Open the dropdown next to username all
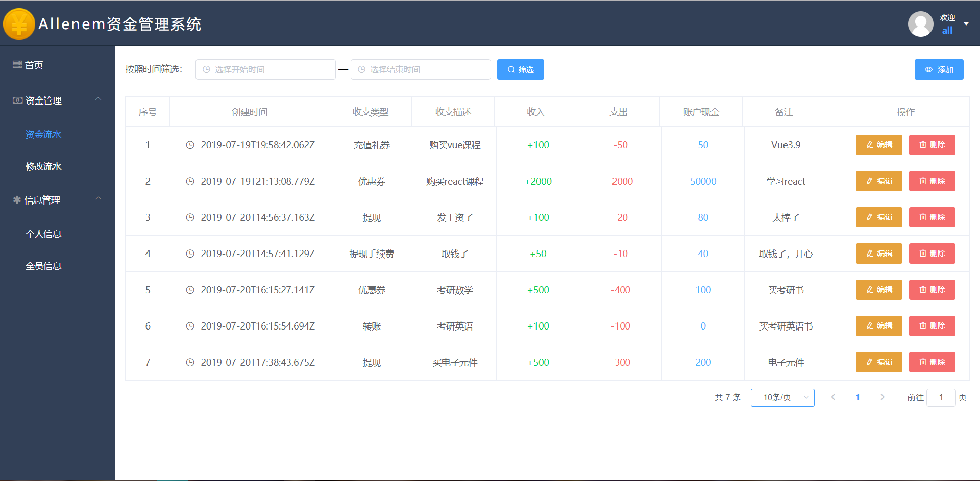 (966, 23)
